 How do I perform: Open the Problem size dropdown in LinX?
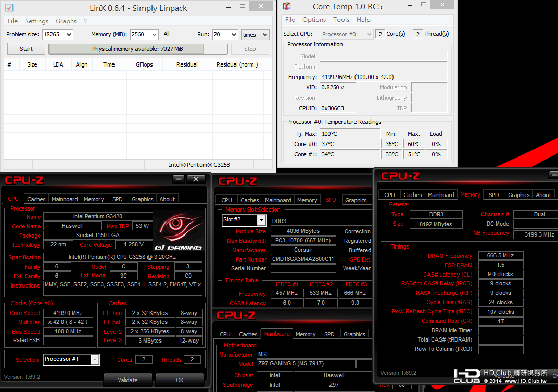[x=69, y=34]
